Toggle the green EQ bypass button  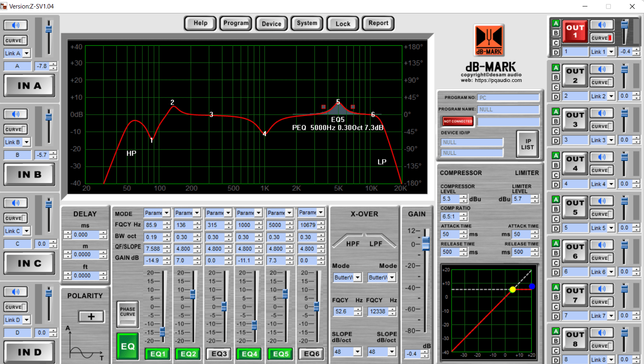pyautogui.click(x=128, y=346)
